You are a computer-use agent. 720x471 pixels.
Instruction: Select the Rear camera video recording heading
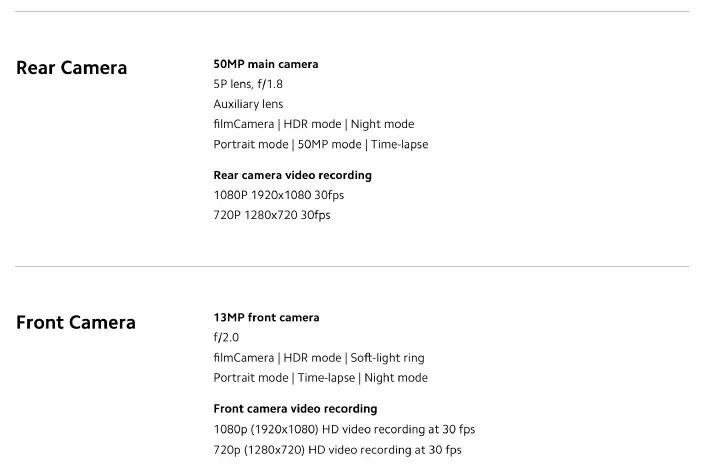(x=292, y=175)
